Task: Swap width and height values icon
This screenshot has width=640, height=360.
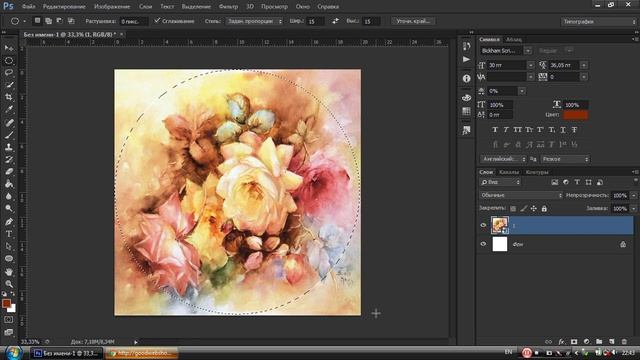Action: pos(335,21)
